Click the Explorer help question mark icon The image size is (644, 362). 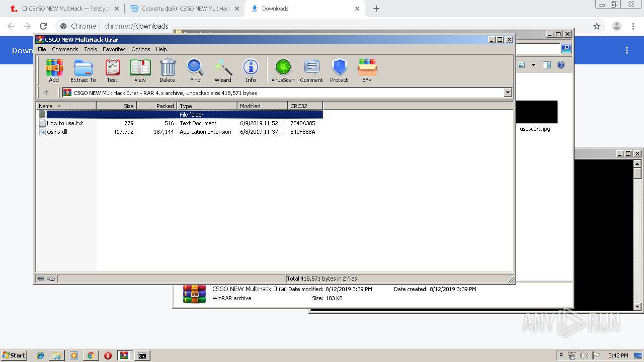tap(561, 65)
